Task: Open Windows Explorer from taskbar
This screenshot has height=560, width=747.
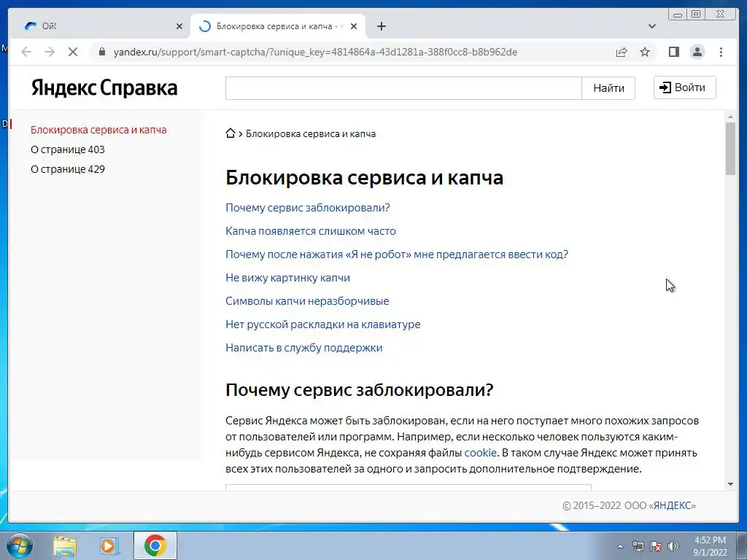Action: pos(65,545)
